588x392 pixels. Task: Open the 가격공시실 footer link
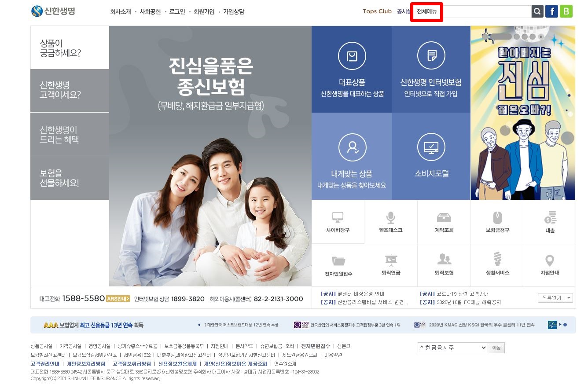tap(70, 346)
